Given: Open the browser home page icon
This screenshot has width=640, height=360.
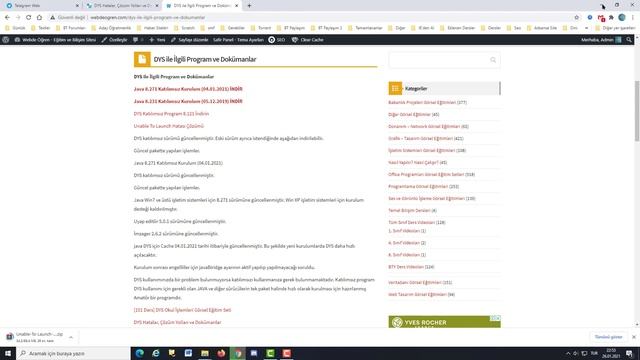Looking at the screenshot, I should tap(39, 17).
